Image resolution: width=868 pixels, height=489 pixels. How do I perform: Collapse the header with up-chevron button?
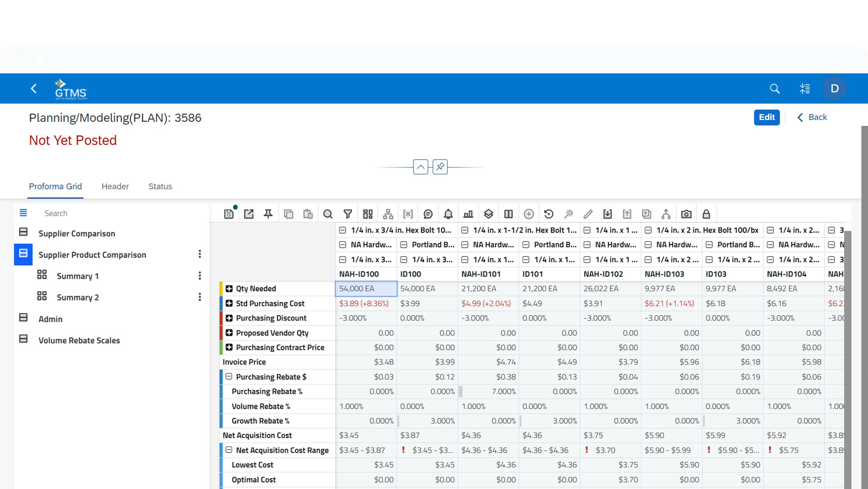(x=420, y=167)
